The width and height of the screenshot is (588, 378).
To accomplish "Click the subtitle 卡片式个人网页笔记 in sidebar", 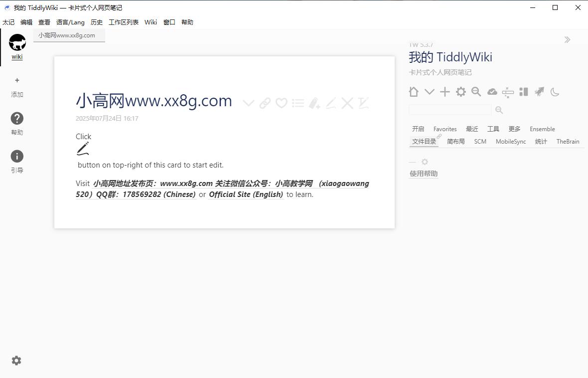I will (440, 72).
